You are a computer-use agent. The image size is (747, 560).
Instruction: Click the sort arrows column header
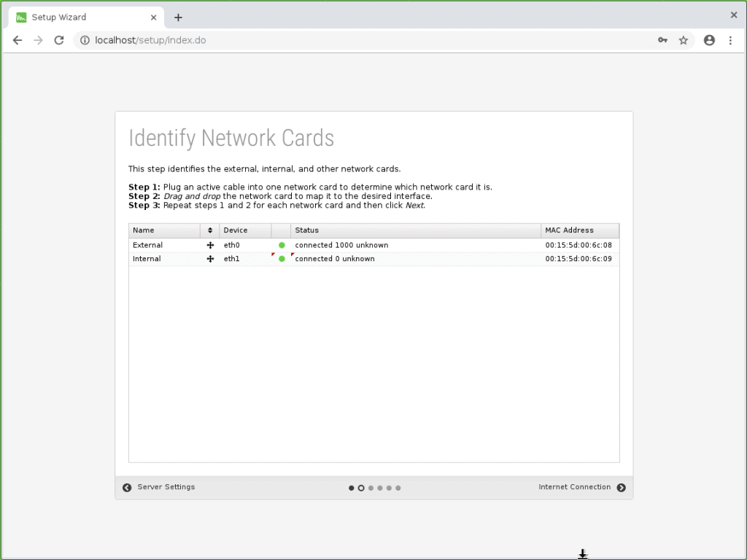point(209,230)
